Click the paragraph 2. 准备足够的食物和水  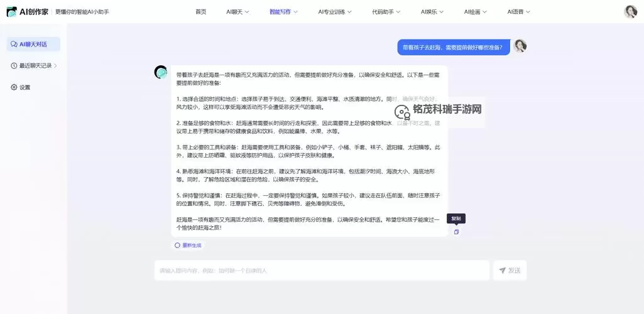[308, 127]
